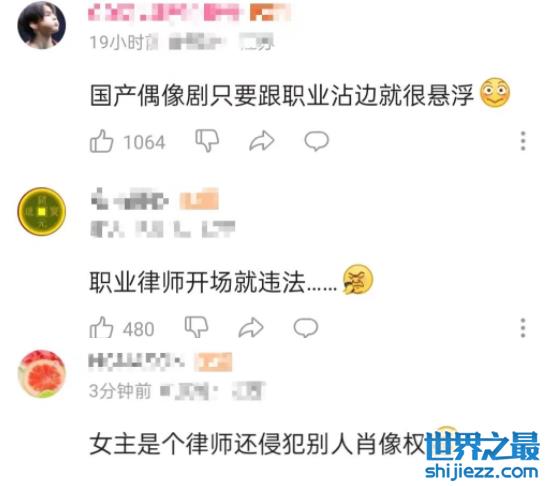Open the pink blurred username of first commenter
The width and height of the screenshot is (549, 486).
click(165, 13)
